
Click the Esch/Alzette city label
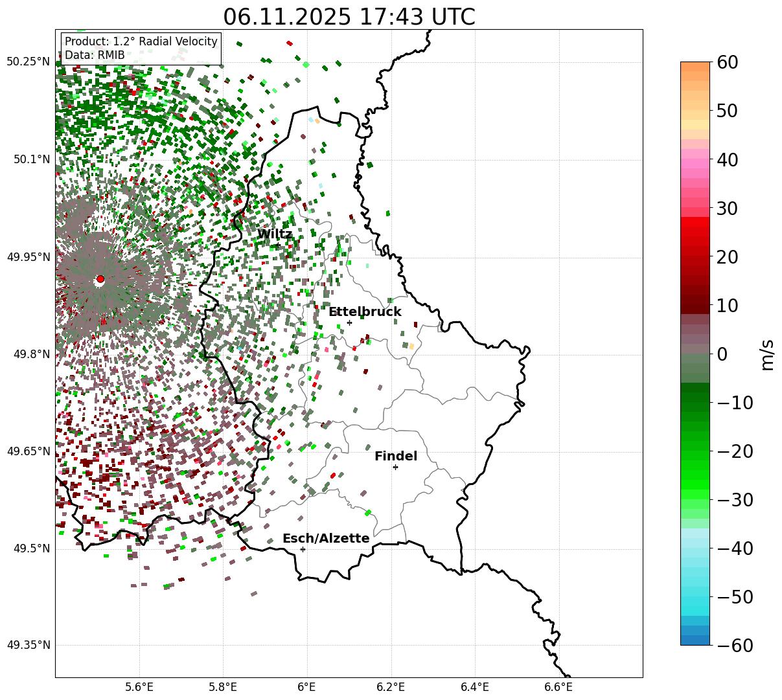(x=326, y=539)
